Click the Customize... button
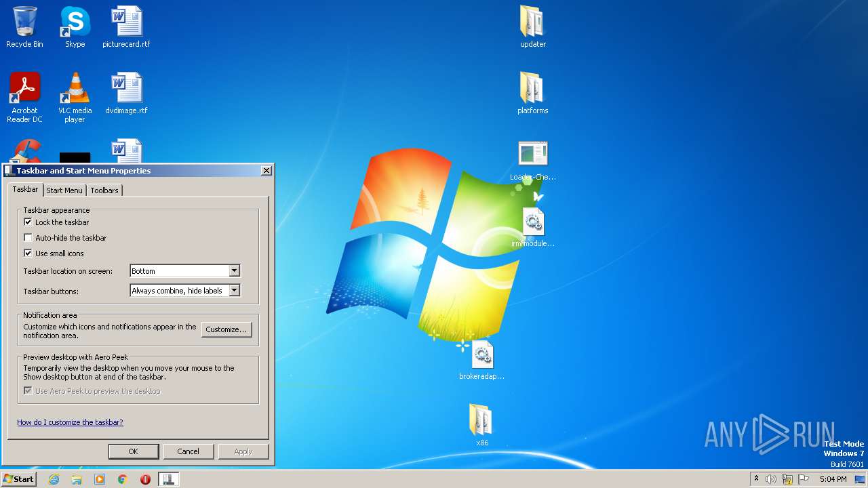Image resolution: width=868 pixels, height=488 pixels. coord(226,329)
